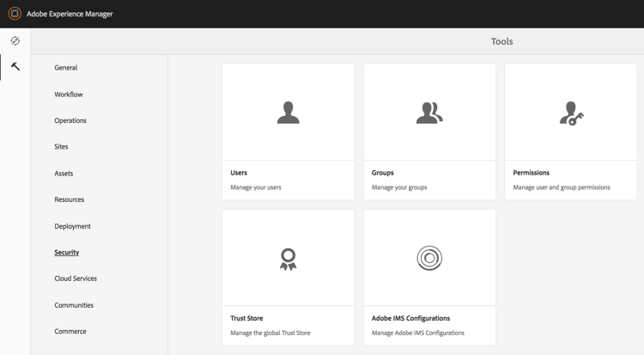Select the Tools hammer icon in sidebar
The height and width of the screenshot is (355, 644).
click(15, 66)
